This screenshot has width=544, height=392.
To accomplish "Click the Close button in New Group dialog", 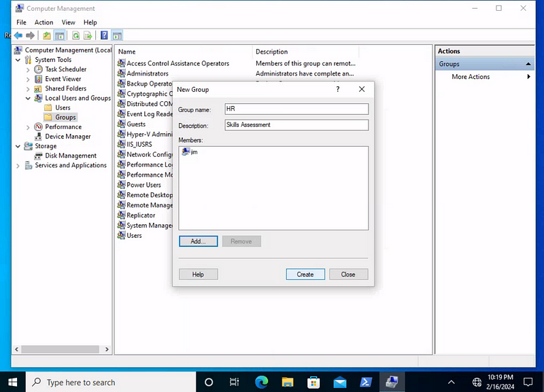I will (x=348, y=274).
